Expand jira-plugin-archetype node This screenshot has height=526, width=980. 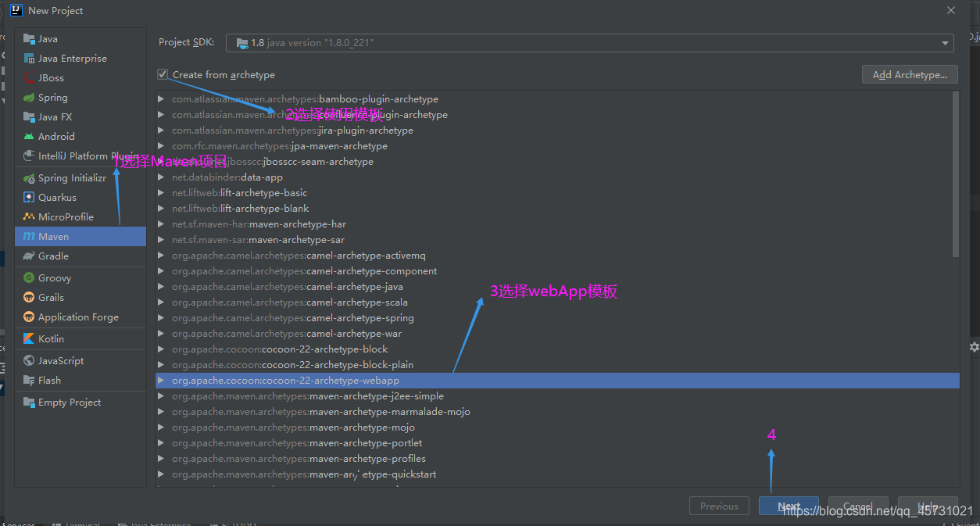161,131
